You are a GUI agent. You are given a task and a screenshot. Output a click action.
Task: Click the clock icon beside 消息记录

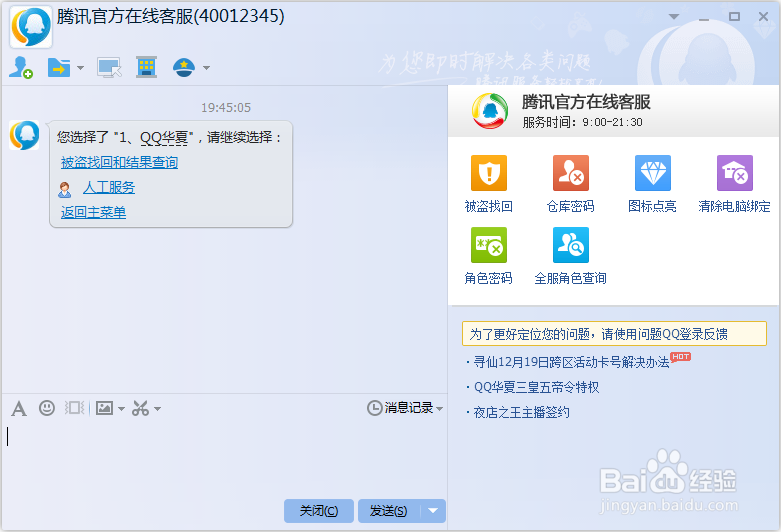374,408
